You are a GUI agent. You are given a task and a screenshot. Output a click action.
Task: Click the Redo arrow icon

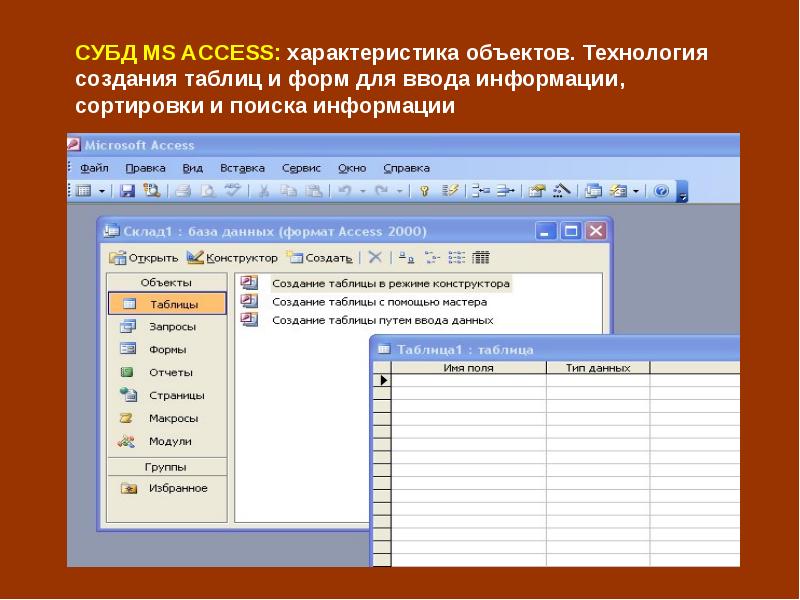point(381,191)
